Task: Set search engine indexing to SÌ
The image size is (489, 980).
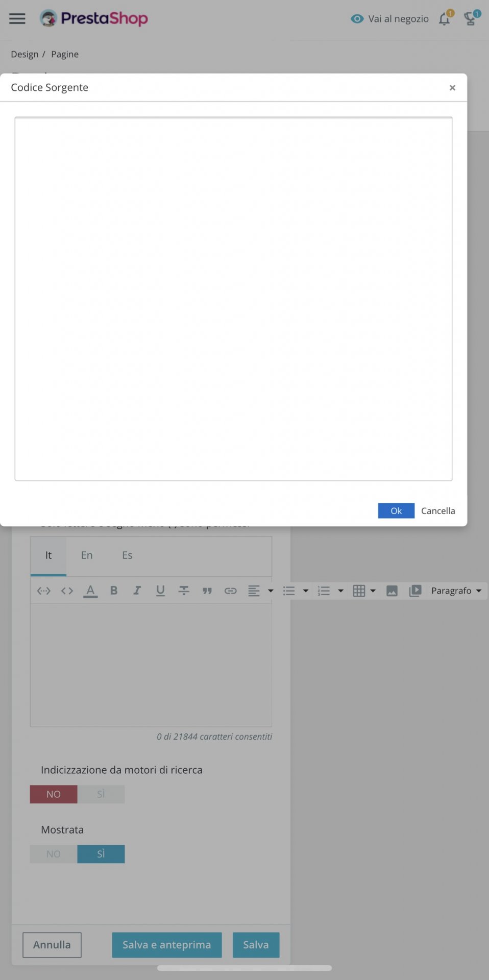Action: [x=101, y=794]
